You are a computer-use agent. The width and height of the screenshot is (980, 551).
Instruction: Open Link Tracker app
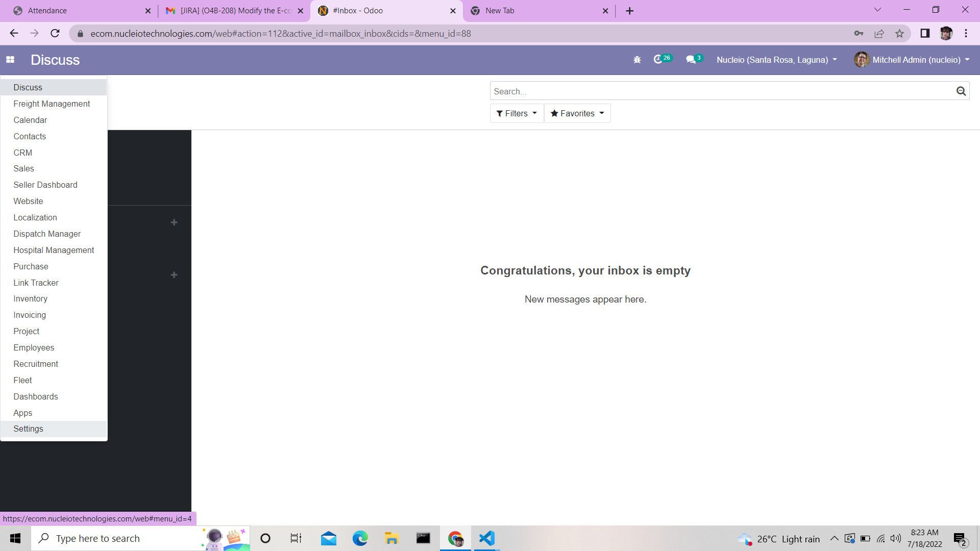coord(54,283)
